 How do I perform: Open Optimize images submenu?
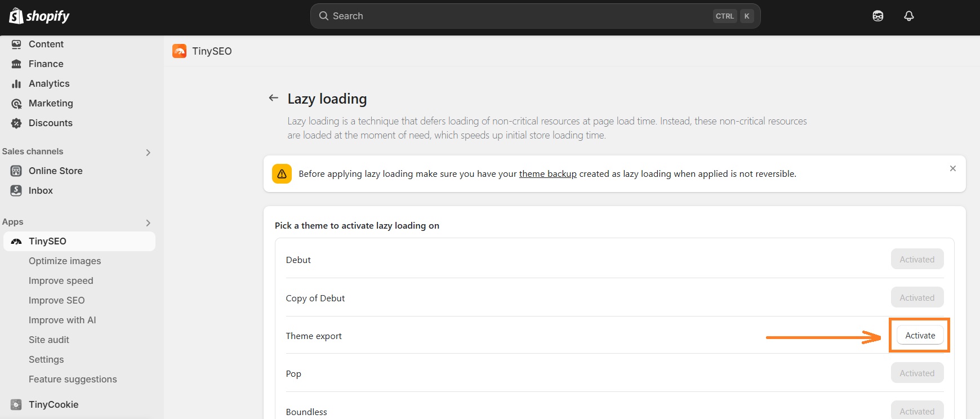(x=65, y=261)
